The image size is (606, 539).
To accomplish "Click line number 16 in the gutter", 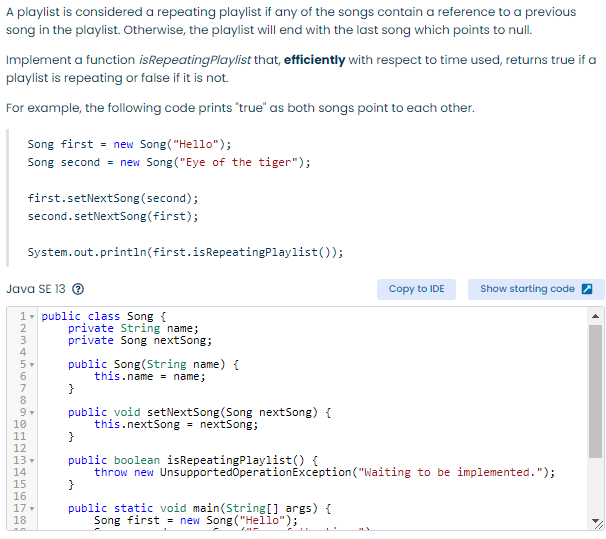I will point(20,496).
